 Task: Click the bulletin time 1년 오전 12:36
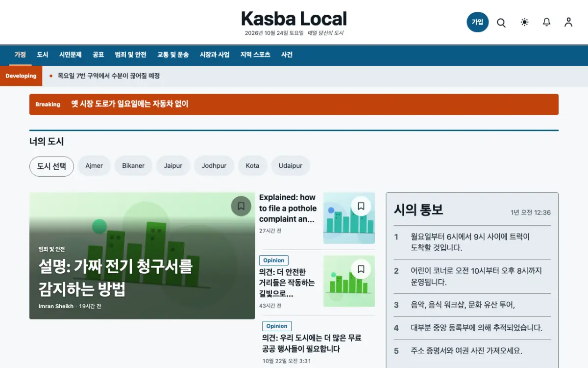click(531, 213)
